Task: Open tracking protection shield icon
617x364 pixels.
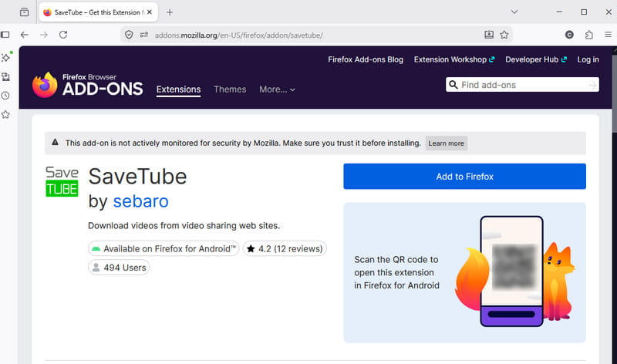Action: (129, 35)
